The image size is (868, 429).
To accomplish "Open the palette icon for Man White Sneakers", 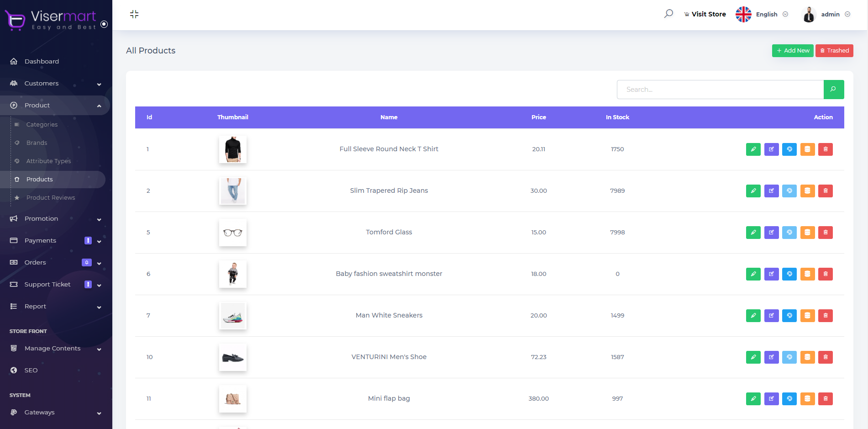I will click(x=789, y=316).
